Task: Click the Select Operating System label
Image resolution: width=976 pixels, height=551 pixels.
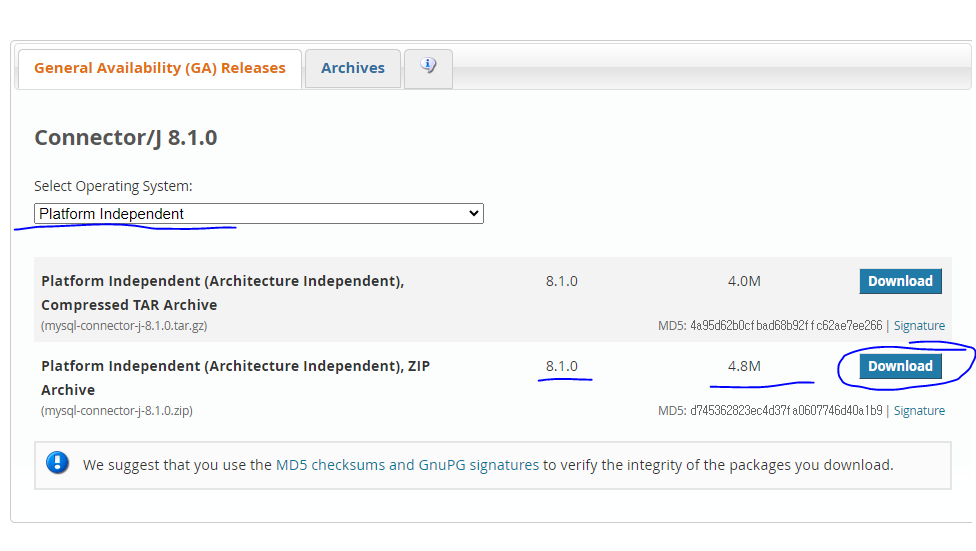Action: [113, 186]
